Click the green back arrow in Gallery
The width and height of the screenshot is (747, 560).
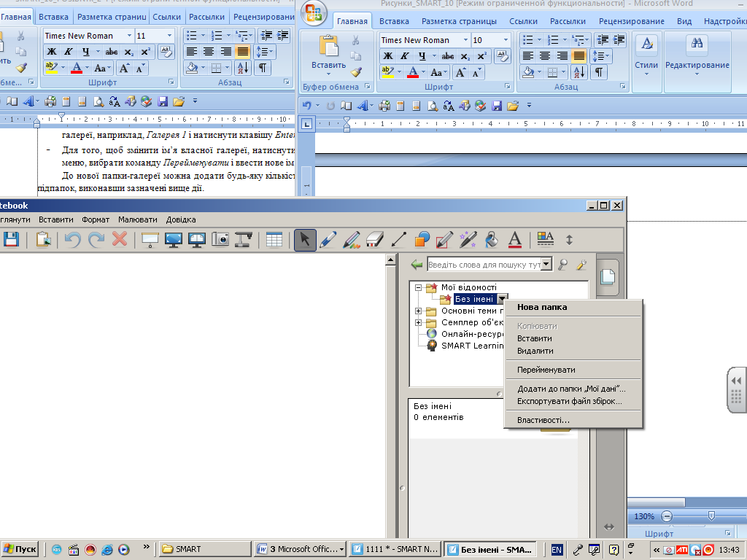click(x=417, y=264)
